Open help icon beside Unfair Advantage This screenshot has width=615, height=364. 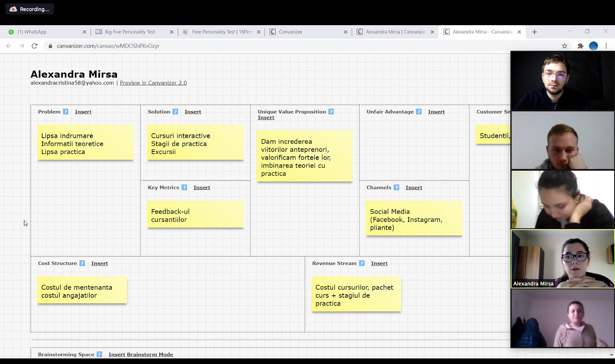coord(419,112)
